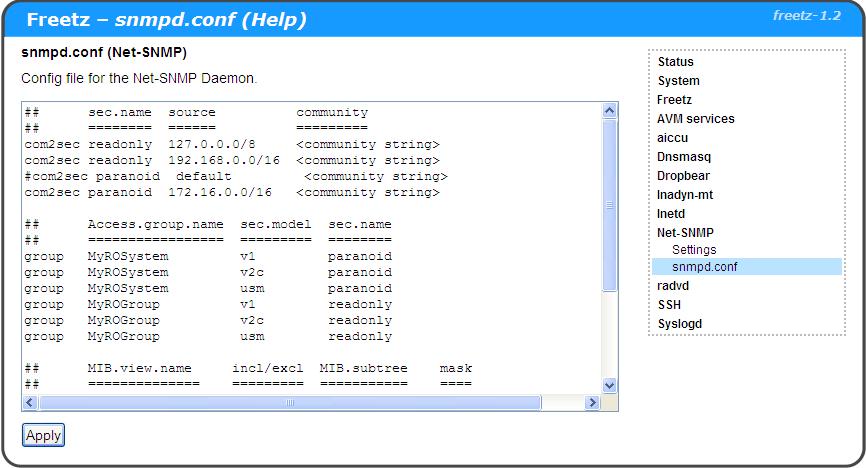
Task: Click the textarea vertical scrollbar down arrow
Action: coord(610,385)
